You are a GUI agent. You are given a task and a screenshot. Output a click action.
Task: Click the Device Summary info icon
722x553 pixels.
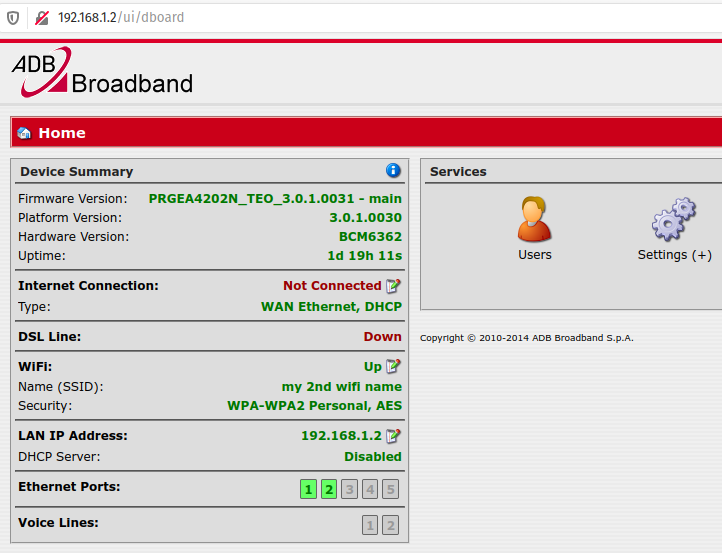(393, 170)
